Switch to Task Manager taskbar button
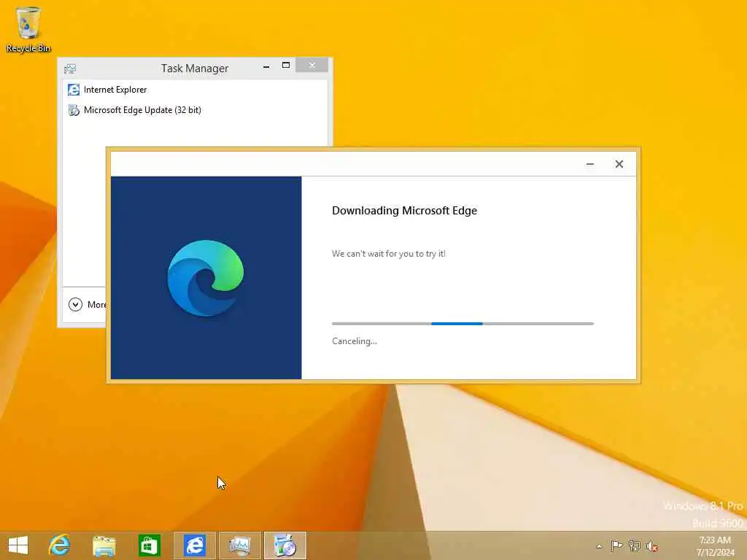 tap(239, 545)
